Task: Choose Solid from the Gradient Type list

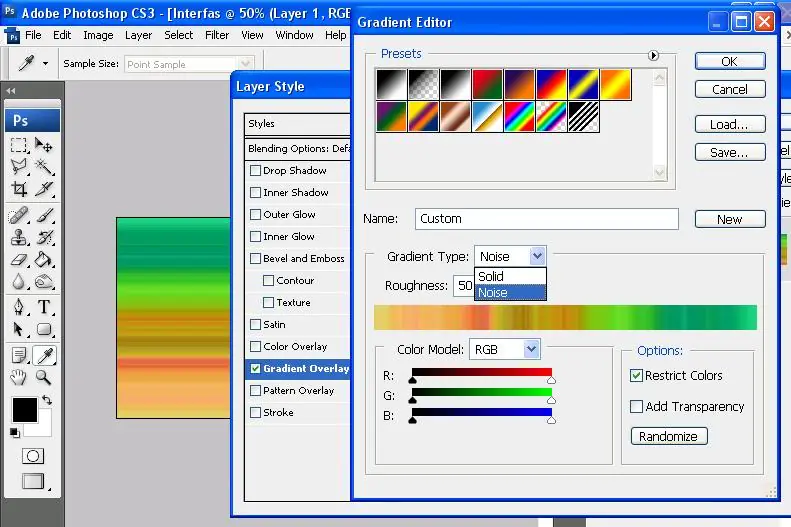Action: pyautogui.click(x=491, y=276)
